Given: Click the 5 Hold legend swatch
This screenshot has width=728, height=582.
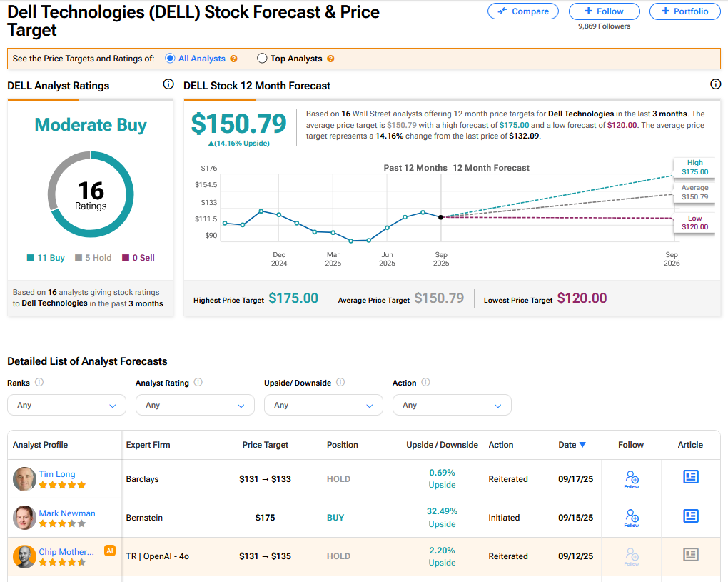Looking at the screenshot, I should (x=79, y=258).
